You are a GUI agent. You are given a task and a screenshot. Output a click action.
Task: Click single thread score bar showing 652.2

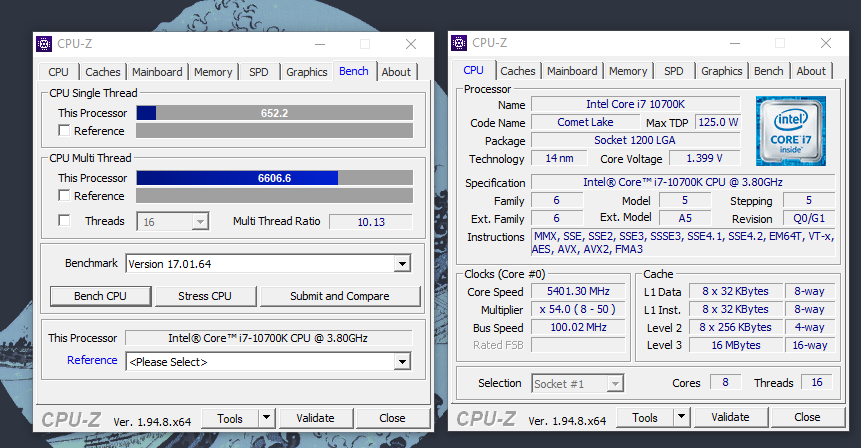(275, 113)
